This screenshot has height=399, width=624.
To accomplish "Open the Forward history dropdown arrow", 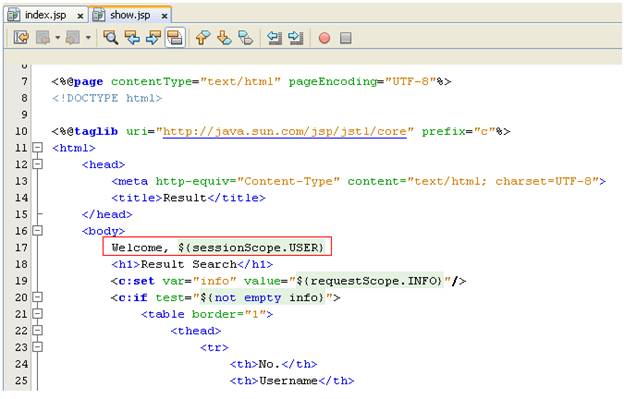I will [x=88, y=38].
